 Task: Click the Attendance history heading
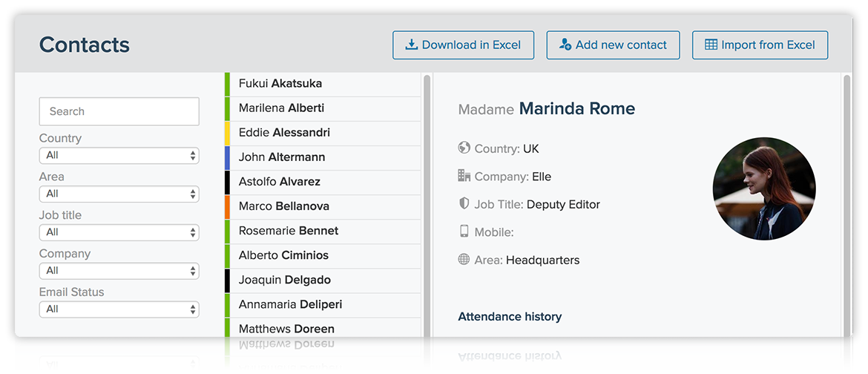pos(510,317)
